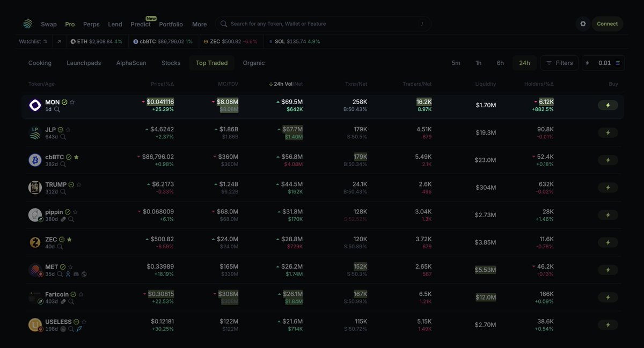This screenshot has height=348, width=644.
Task: Click quick buy button for TRUMP
Action: coord(608,187)
